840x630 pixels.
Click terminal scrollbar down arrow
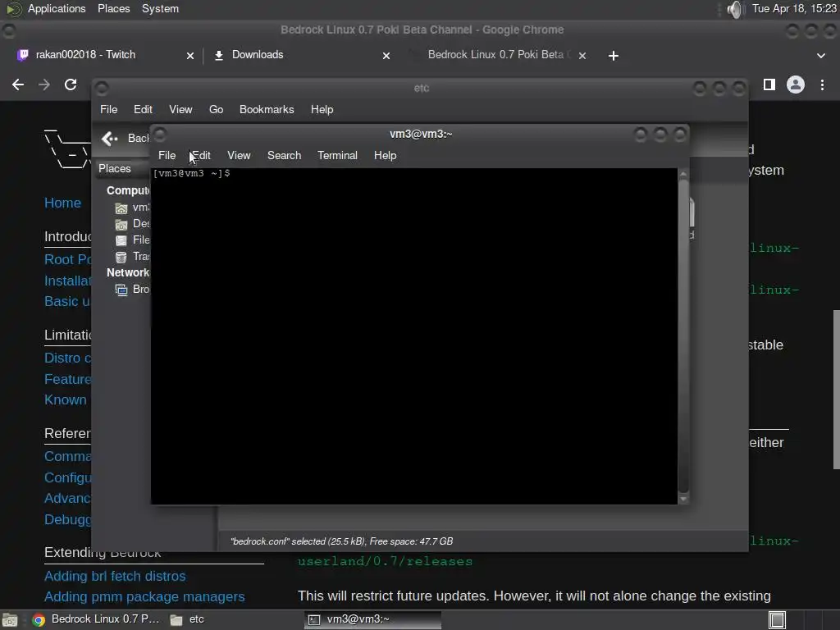click(x=683, y=499)
